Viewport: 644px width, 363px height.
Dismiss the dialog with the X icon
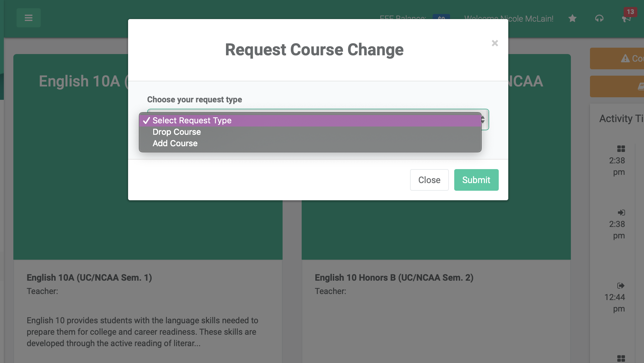[x=495, y=43]
